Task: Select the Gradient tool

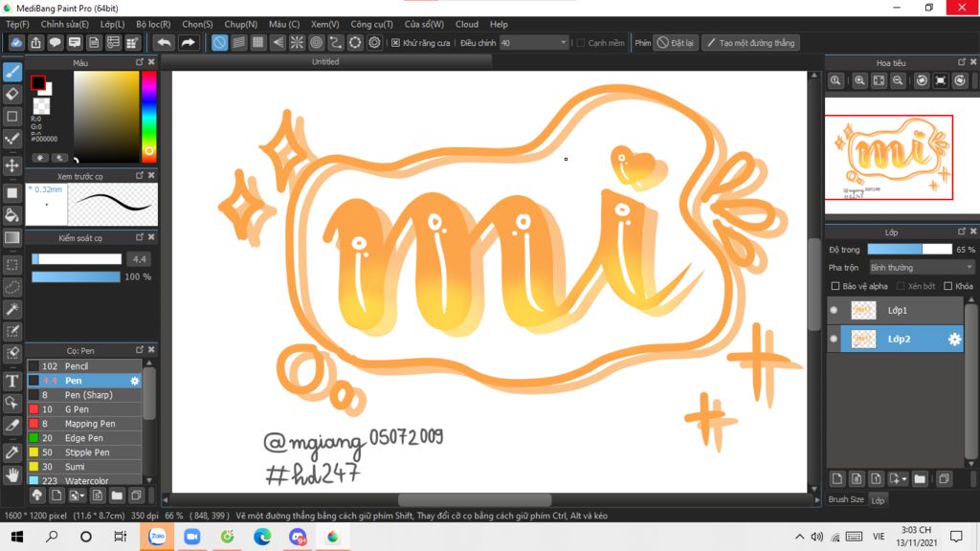Action: pyautogui.click(x=11, y=237)
